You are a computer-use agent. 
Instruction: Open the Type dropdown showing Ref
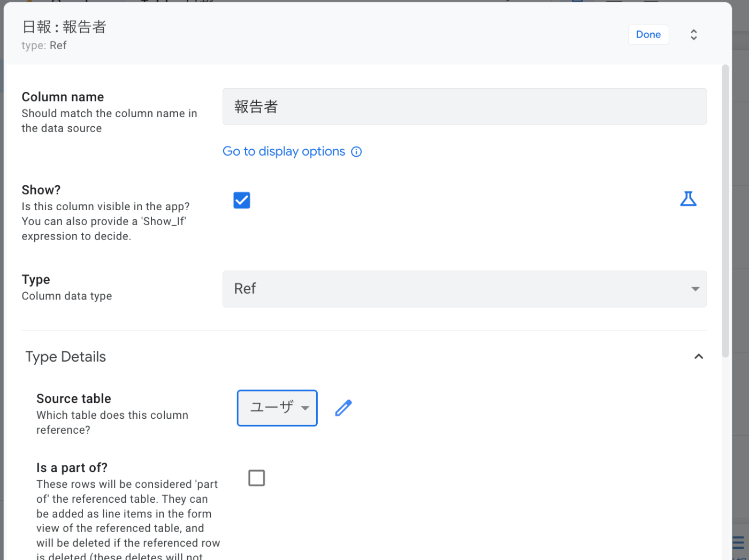tap(464, 289)
